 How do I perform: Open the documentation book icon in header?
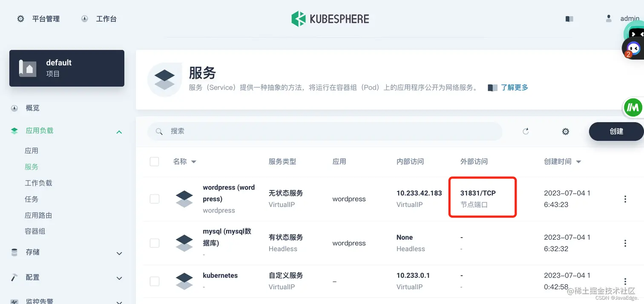tap(569, 19)
